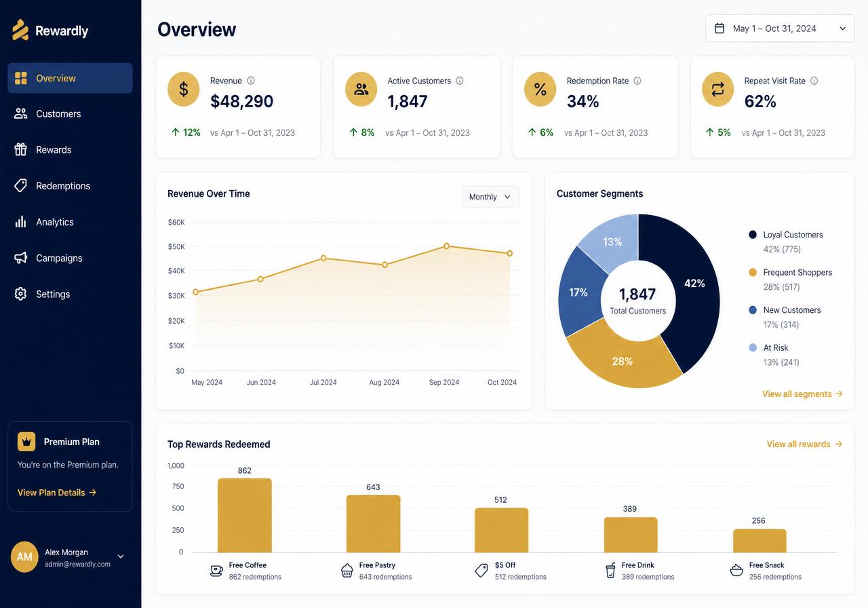Follow the View Plan Details link
Screen dimensions: 868x608
(57, 493)
